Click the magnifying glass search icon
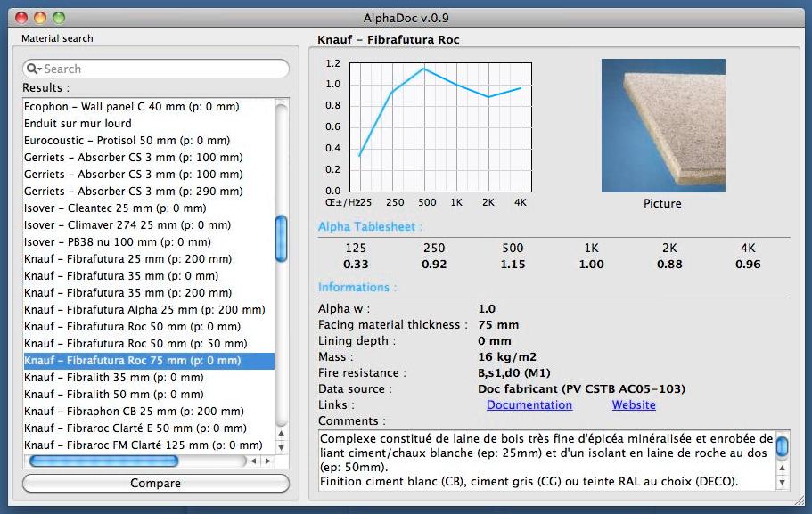The image size is (812, 514). [x=33, y=69]
